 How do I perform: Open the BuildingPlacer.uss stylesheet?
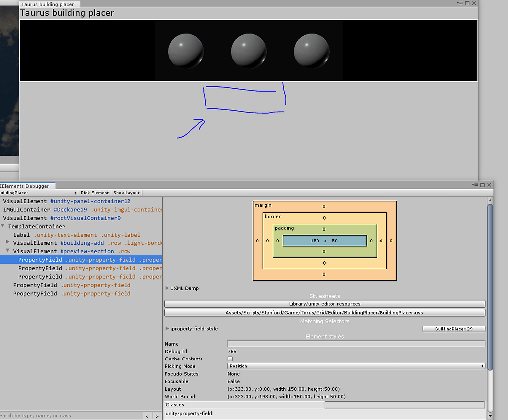coord(324,312)
